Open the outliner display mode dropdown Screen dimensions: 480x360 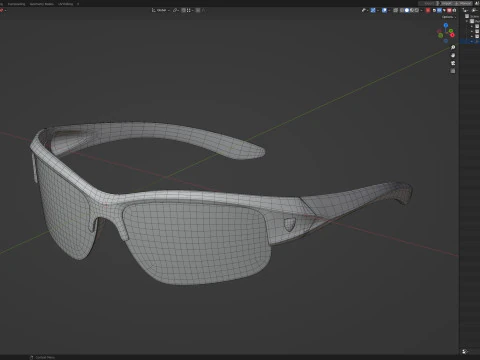point(475,10)
